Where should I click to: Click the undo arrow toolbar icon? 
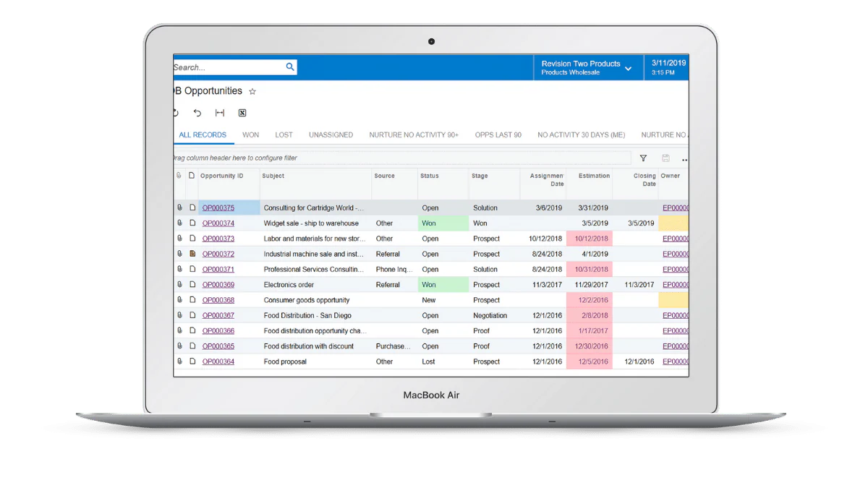point(197,113)
